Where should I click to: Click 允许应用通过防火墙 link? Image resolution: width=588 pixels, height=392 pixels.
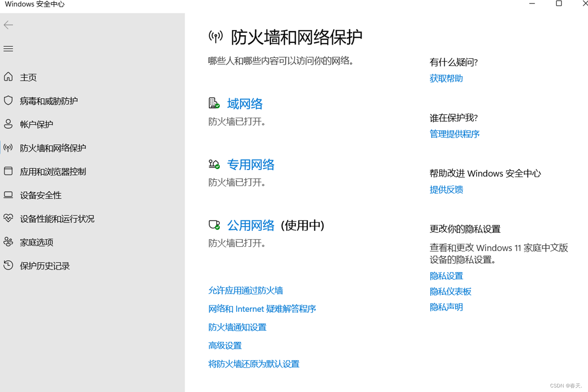[x=246, y=291]
